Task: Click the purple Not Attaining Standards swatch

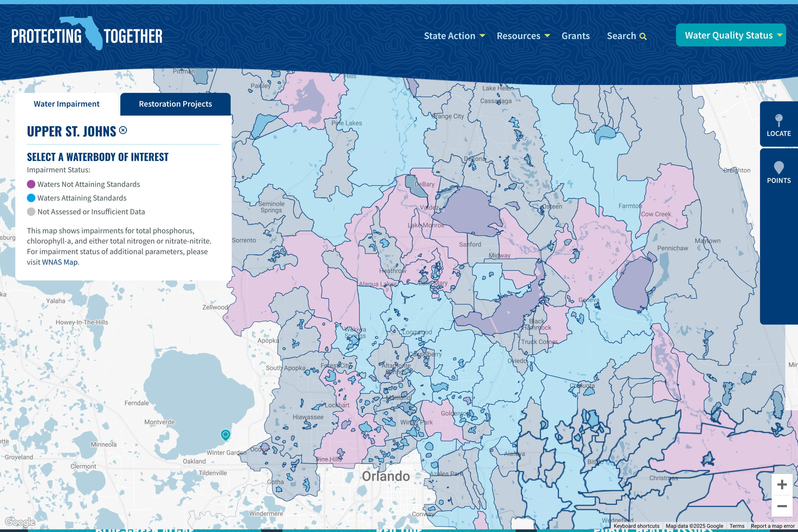Action: (31, 184)
